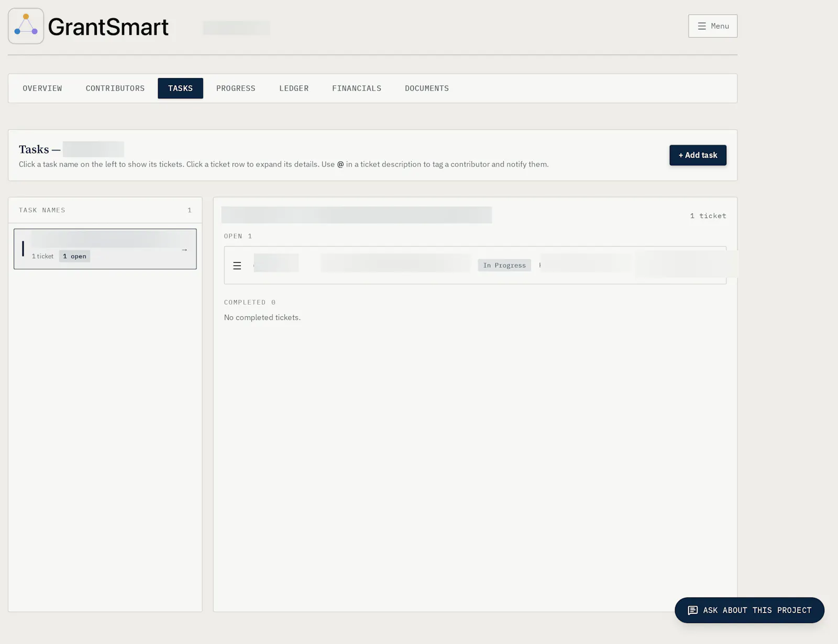Switch to the Overview tab

tap(42, 88)
